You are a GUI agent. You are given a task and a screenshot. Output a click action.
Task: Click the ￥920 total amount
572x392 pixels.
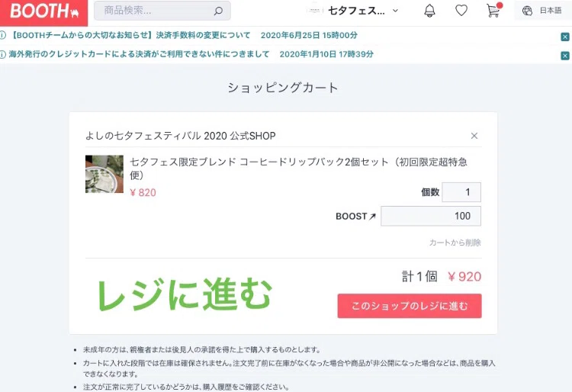tap(464, 276)
